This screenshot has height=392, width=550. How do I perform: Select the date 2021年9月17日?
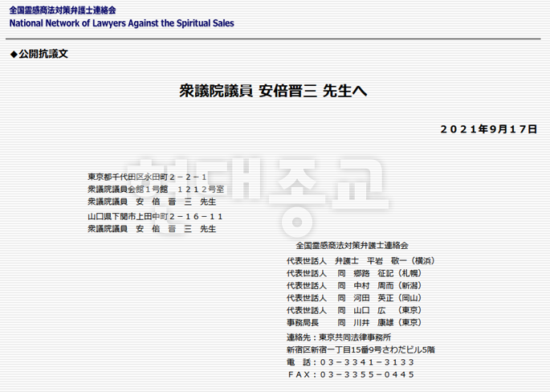pos(489,129)
